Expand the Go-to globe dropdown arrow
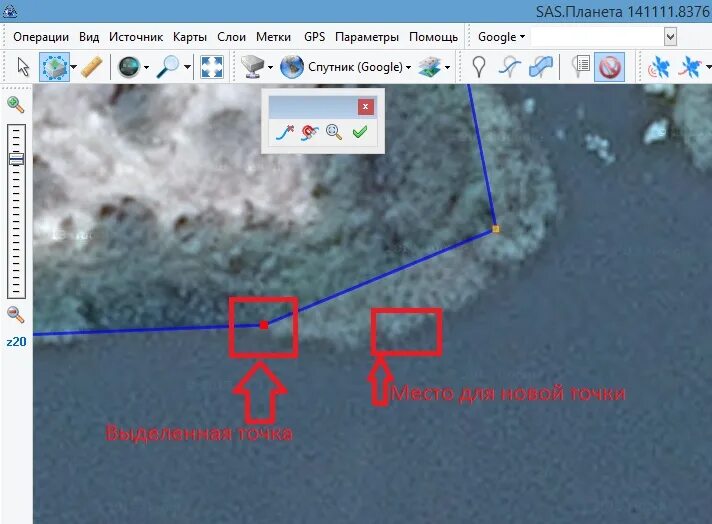The image size is (712, 524). click(147, 67)
